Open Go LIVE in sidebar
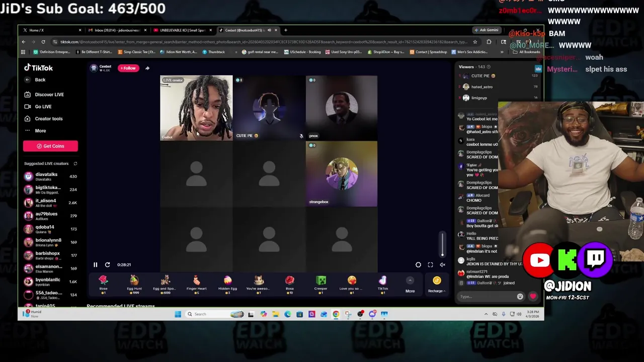This screenshot has height=362, width=644. click(x=38, y=107)
